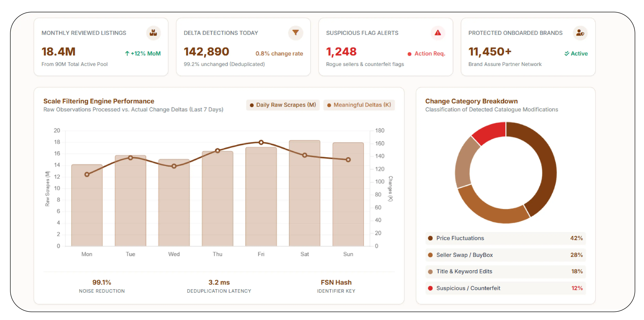Click the red warning triangle icon
The image size is (644, 320).
(438, 33)
